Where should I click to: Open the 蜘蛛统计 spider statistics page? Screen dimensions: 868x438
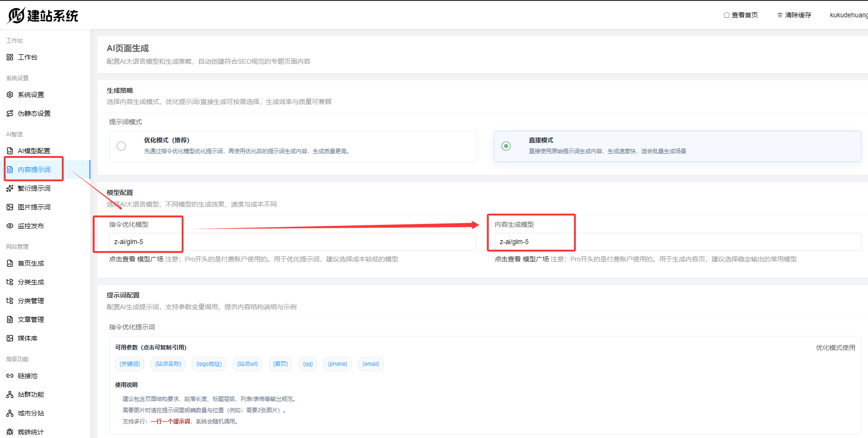[x=30, y=431]
